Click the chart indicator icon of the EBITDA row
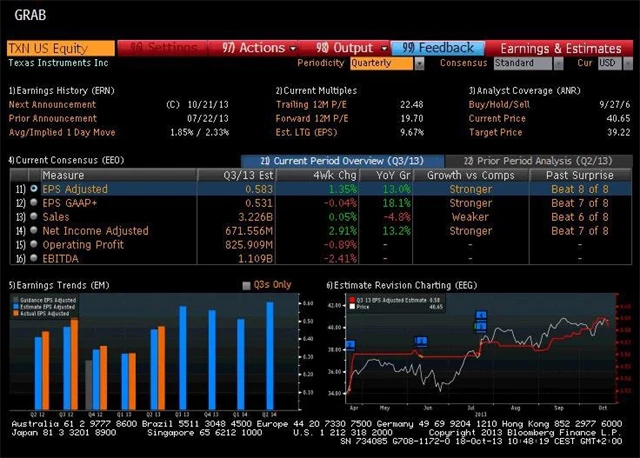 point(35,259)
